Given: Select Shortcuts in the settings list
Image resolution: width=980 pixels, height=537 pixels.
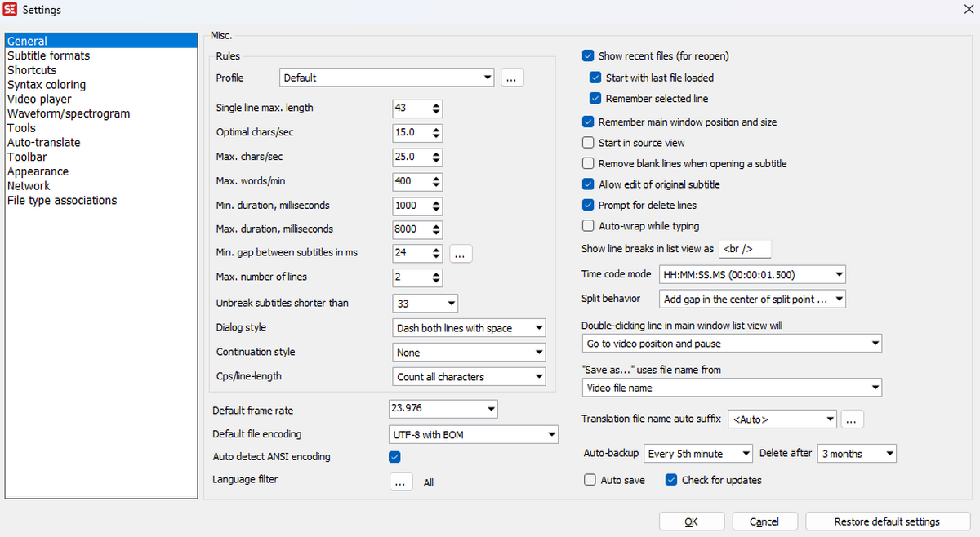Looking at the screenshot, I should coord(32,70).
